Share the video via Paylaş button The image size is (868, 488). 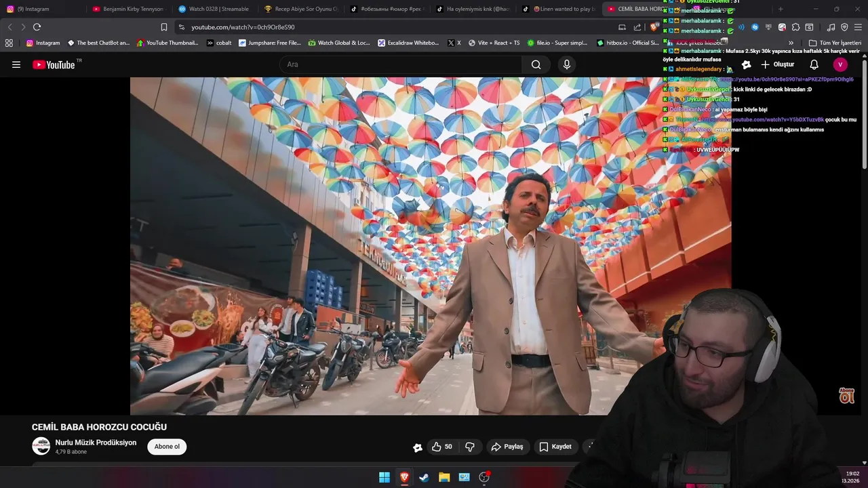pyautogui.click(x=507, y=447)
